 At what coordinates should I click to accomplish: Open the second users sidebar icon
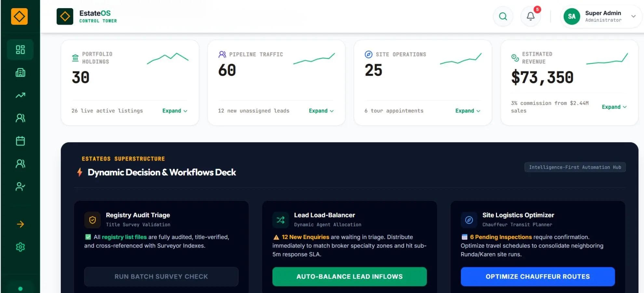20,163
